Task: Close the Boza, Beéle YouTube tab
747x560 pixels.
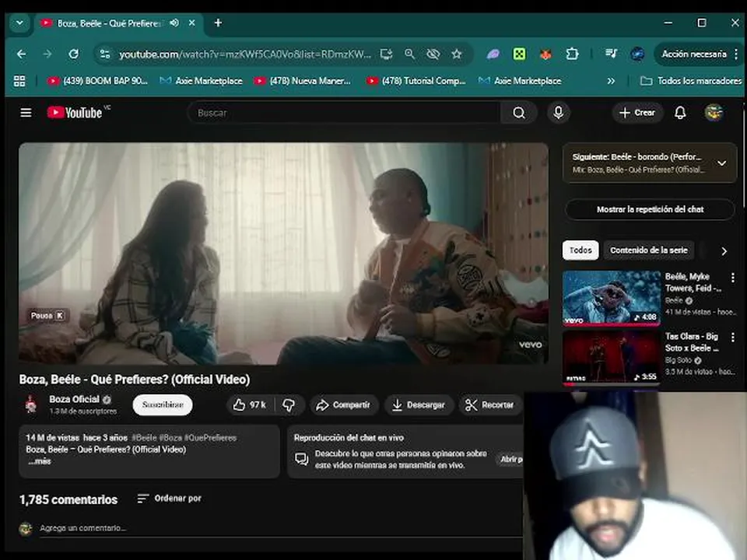Action: [191, 23]
